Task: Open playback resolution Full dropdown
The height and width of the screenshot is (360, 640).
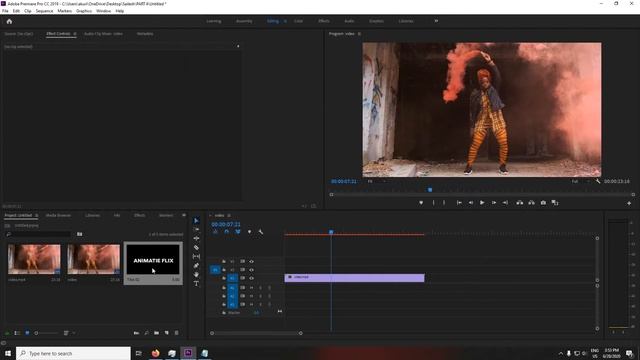Action: 580,181
